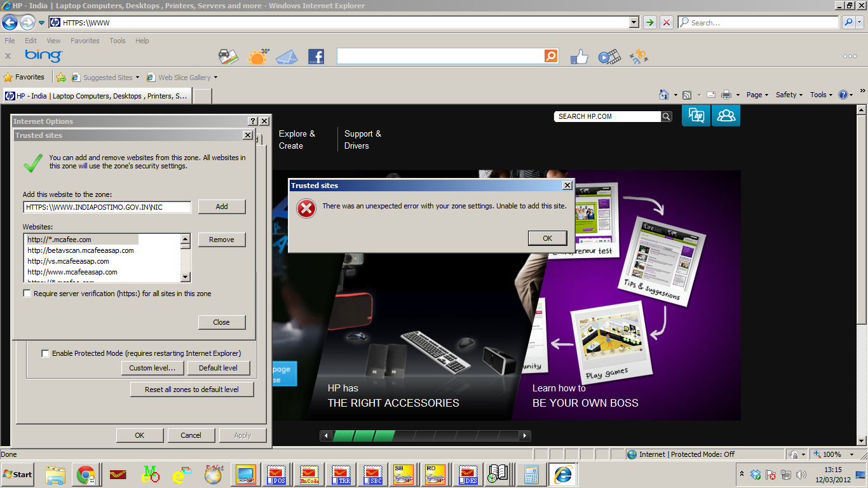Click OK in the Trusted sites error dialog
This screenshot has height=488, width=868.
[x=547, y=238]
